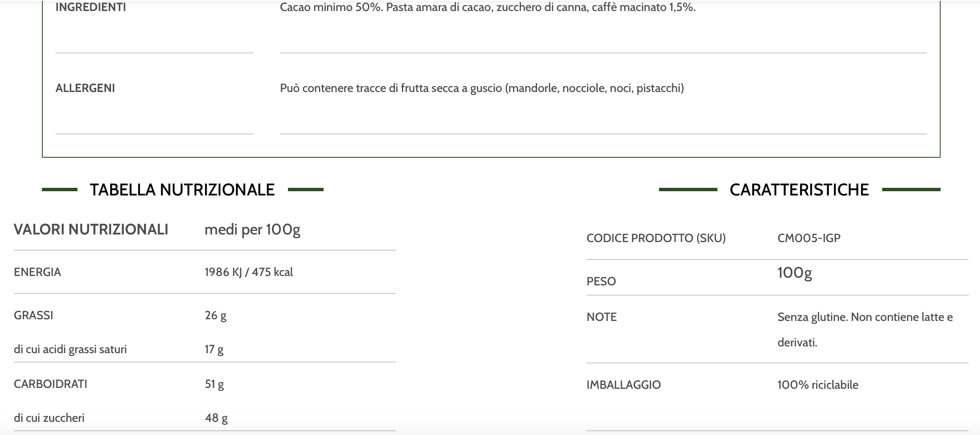Select the CARBOIDRATI row label
The height and width of the screenshot is (435, 980).
click(50, 384)
